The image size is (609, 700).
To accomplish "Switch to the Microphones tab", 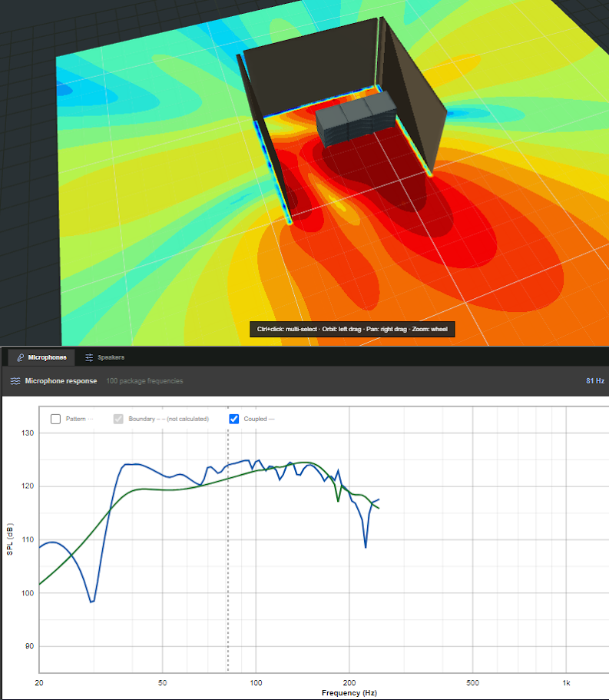I will tap(41, 357).
